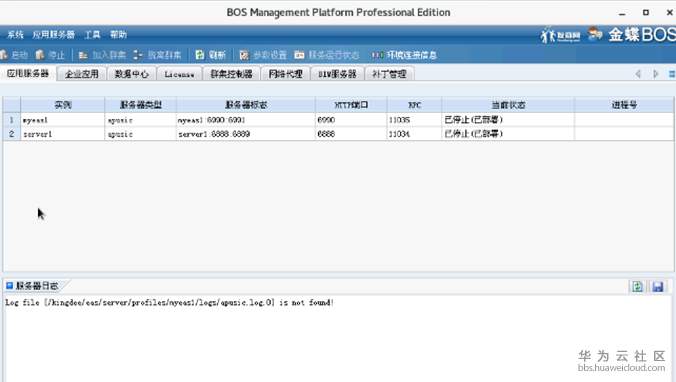The height and width of the screenshot is (382, 676).
Task: Click RPC port 11034 cell
Action: 415,134
